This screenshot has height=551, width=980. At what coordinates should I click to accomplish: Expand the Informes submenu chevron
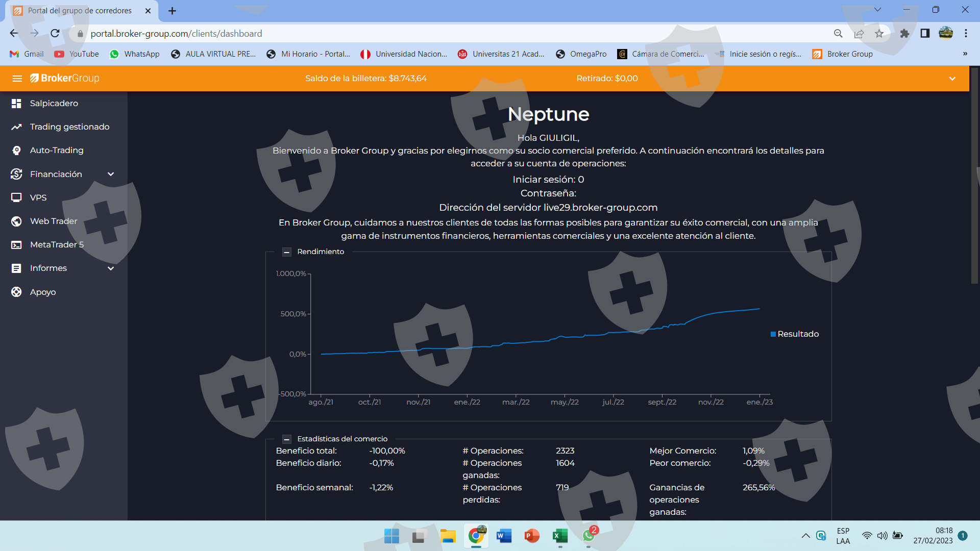tap(111, 268)
